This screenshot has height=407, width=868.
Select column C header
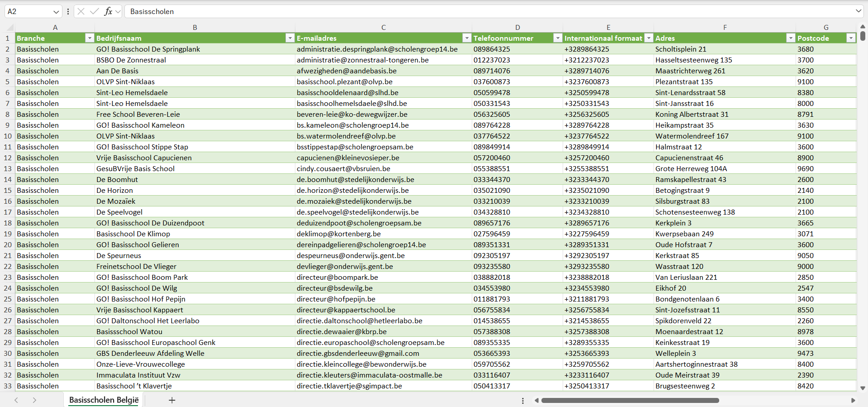tap(383, 28)
